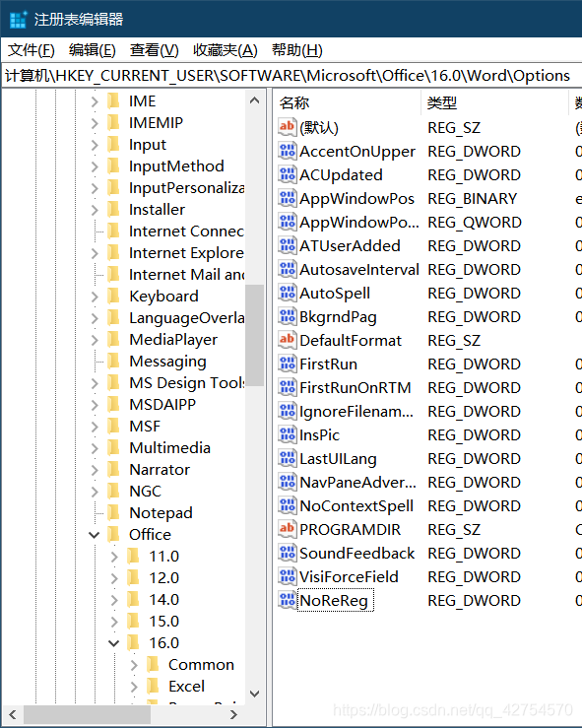Click the tree pane horizontal scroll left arrow
This screenshot has width=582, height=728.
tap(13, 714)
